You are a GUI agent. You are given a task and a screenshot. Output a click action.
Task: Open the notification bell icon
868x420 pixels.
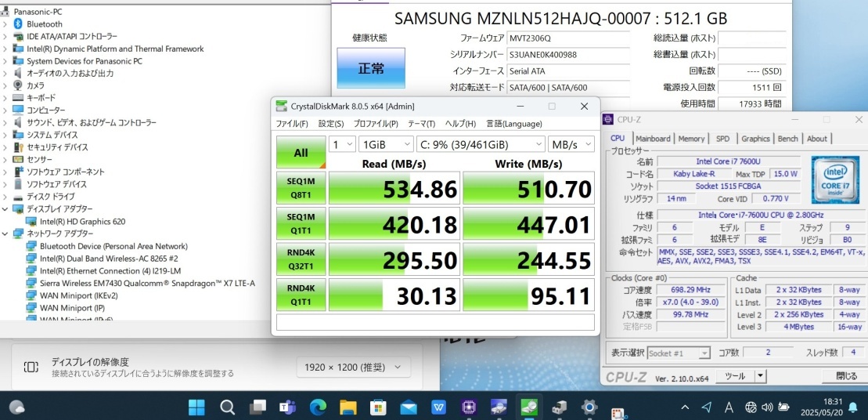click(853, 407)
